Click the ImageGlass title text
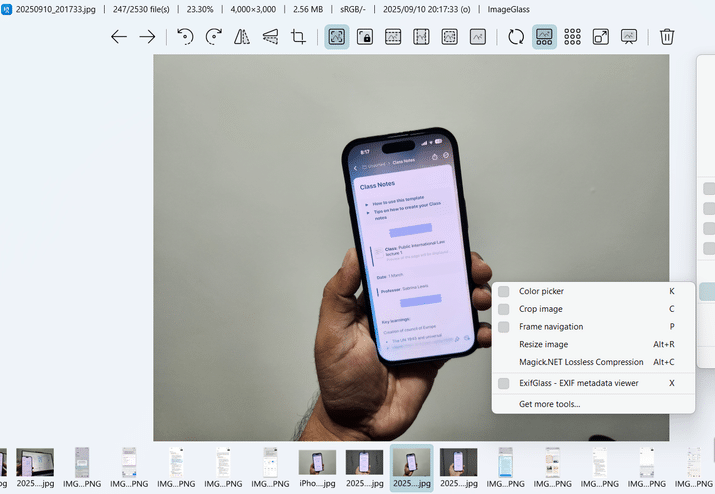Viewport: 715px width, 494px height. (508, 9)
